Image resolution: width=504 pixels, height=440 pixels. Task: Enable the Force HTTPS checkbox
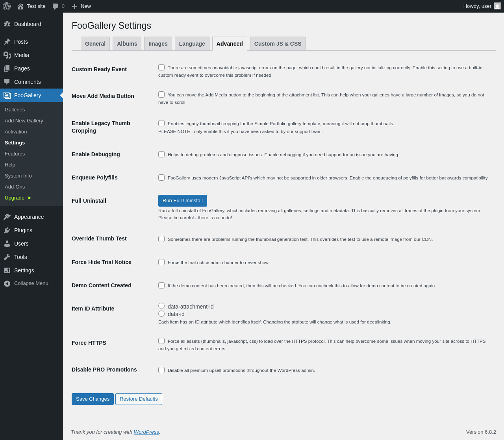[x=161, y=341]
